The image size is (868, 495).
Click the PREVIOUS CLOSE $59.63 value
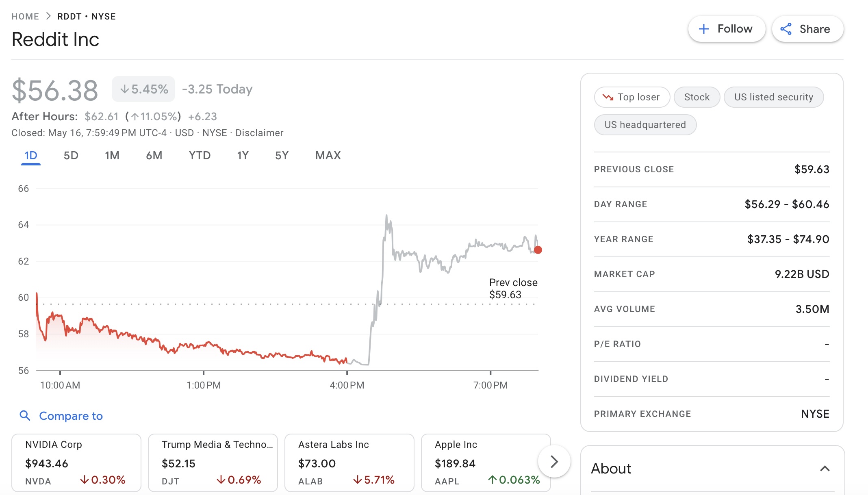point(812,169)
